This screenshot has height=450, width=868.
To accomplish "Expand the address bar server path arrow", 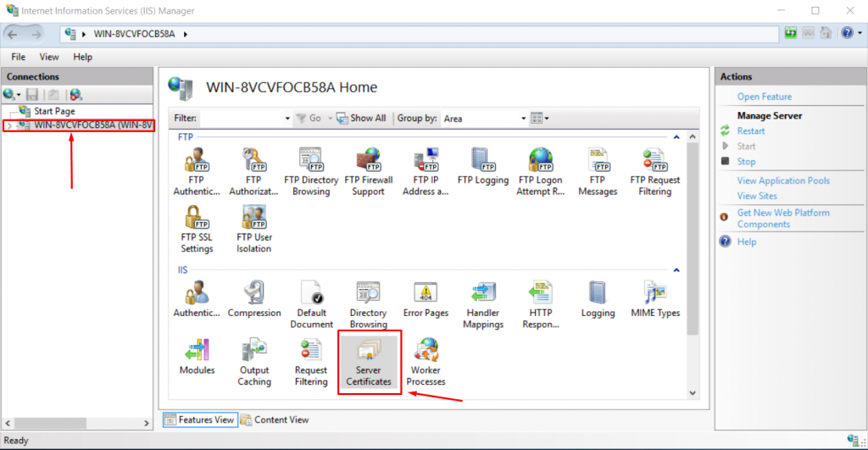I will coord(186,34).
